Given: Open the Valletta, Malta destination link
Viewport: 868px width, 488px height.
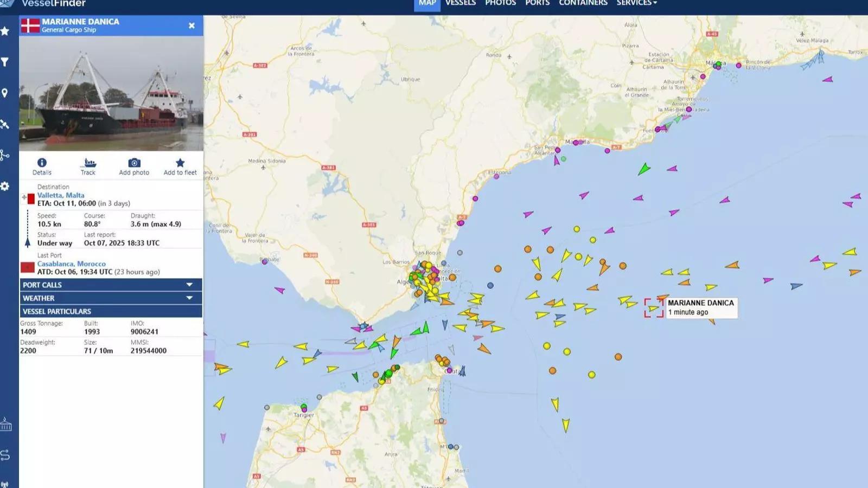Looking at the screenshot, I should coord(61,195).
